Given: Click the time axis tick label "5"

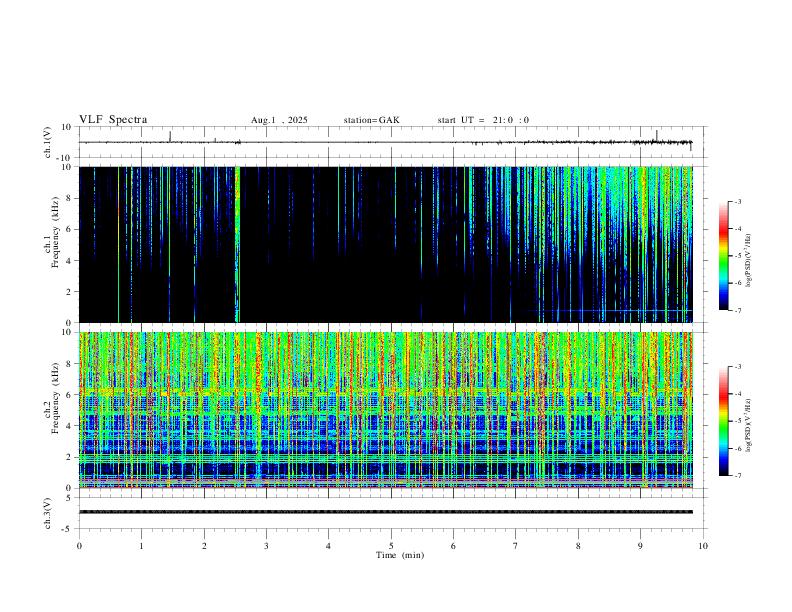Looking at the screenshot, I should (x=391, y=546).
